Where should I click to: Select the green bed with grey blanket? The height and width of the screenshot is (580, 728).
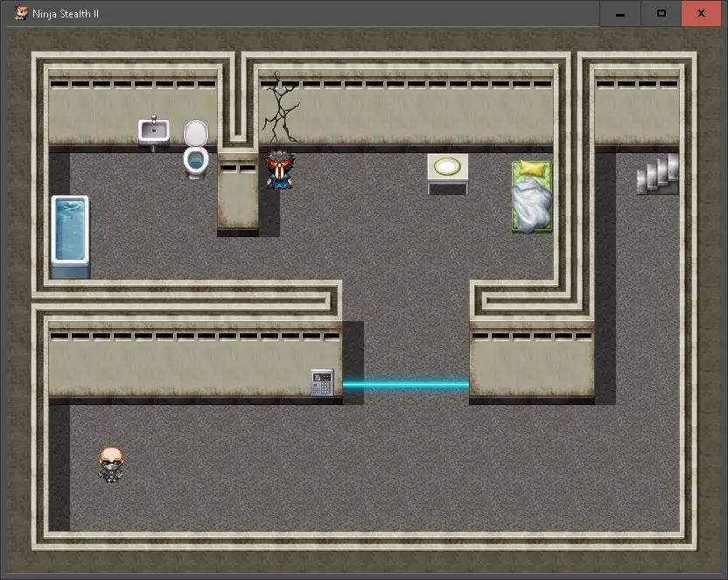[x=532, y=196]
